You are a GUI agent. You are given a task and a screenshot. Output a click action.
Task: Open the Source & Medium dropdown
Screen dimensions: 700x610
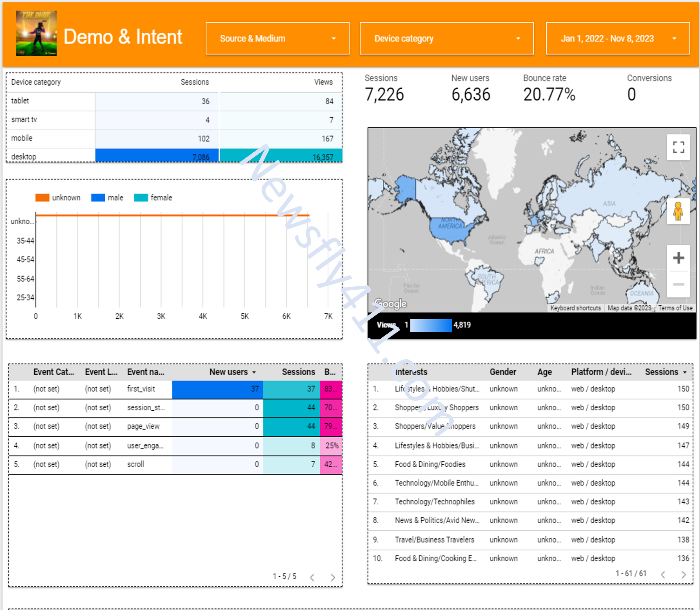tap(277, 39)
